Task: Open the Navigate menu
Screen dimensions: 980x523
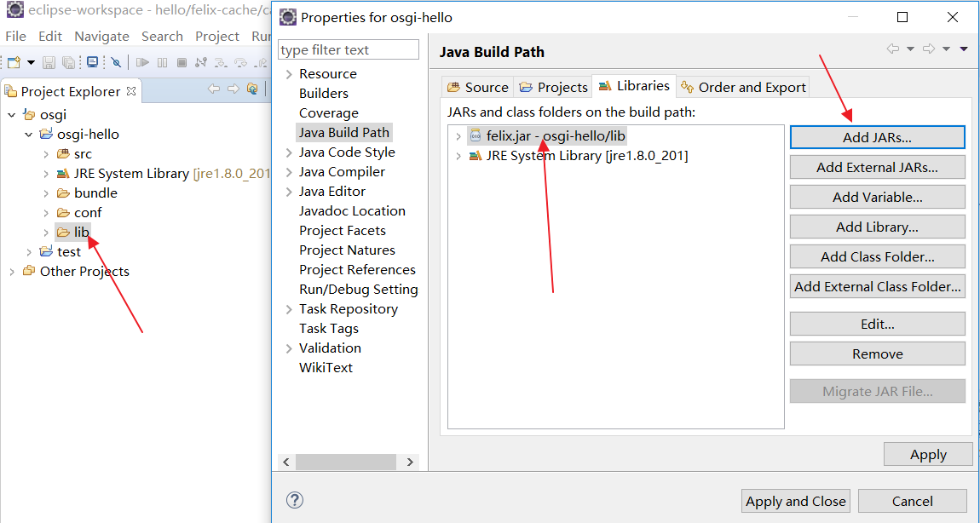Action: point(101,37)
